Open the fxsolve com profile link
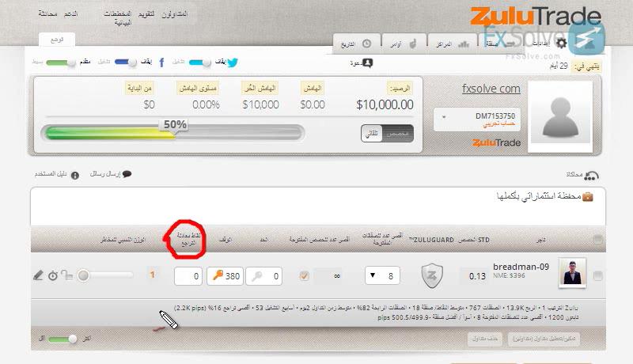The width and height of the screenshot is (633, 364). click(491, 89)
